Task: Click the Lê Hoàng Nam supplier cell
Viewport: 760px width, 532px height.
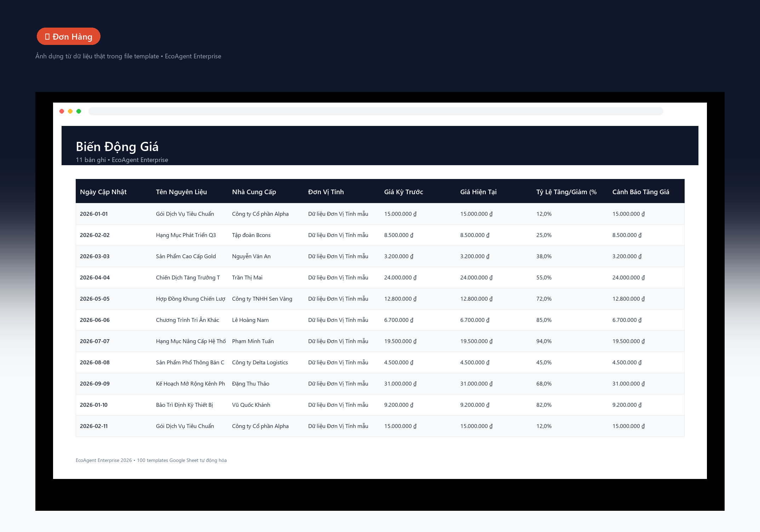Action: [x=250, y=320]
